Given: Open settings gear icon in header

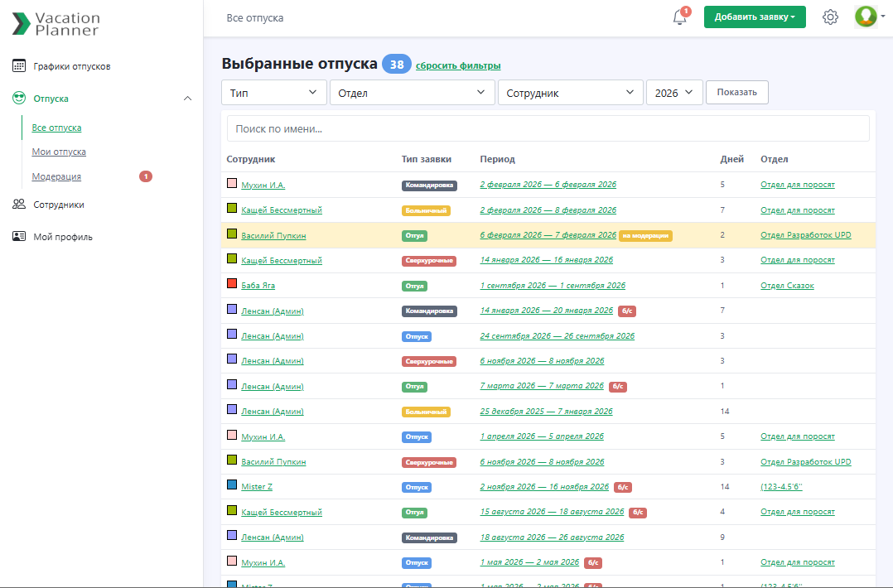Looking at the screenshot, I should coord(830,17).
